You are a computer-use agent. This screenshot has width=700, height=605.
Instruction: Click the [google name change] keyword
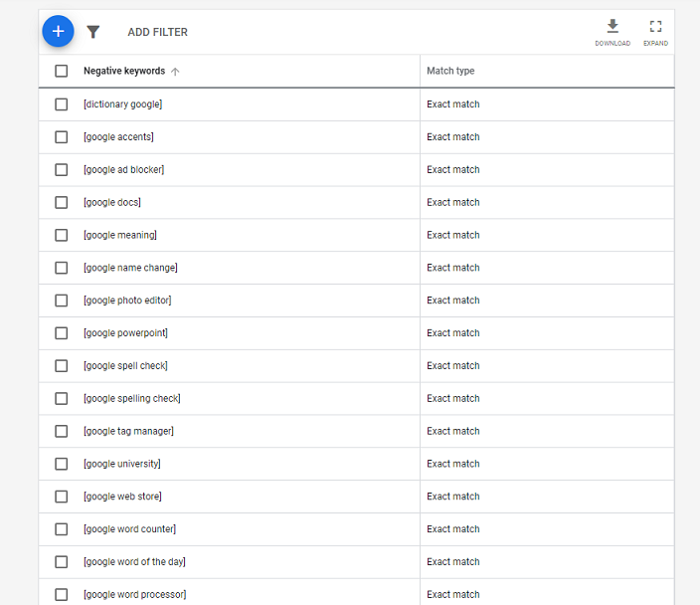[130, 268]
